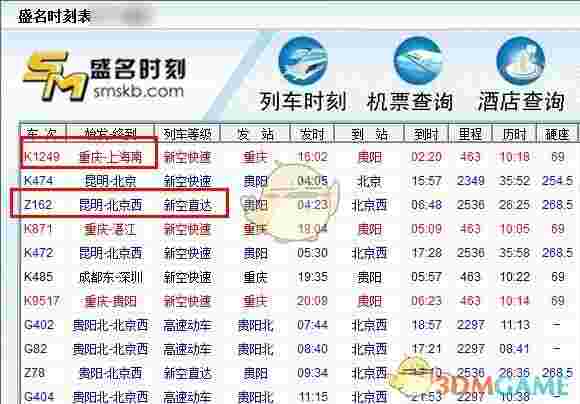Click route 重庆-贵阳 in the K9517 row
Screen dimensions: 580x404
tap(110, 302)
